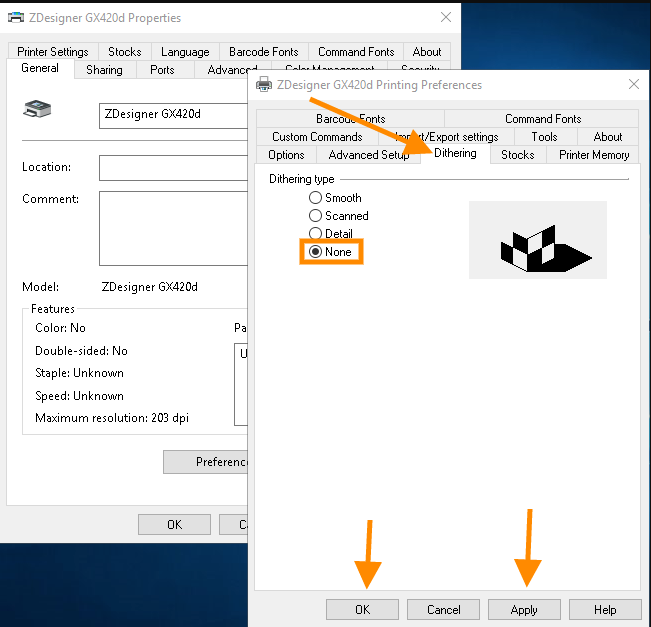Open the Advanced Setup tab

(x=369, y=155)
